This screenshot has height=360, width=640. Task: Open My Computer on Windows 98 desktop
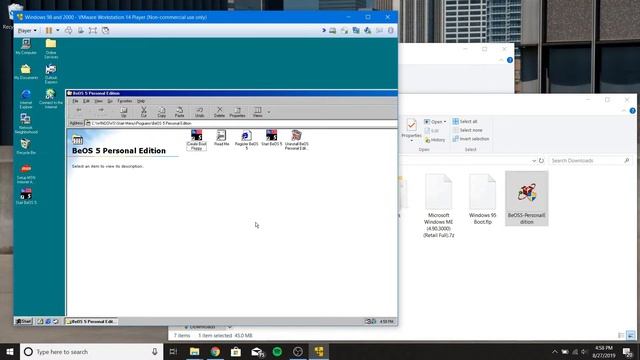coord(26,47)
